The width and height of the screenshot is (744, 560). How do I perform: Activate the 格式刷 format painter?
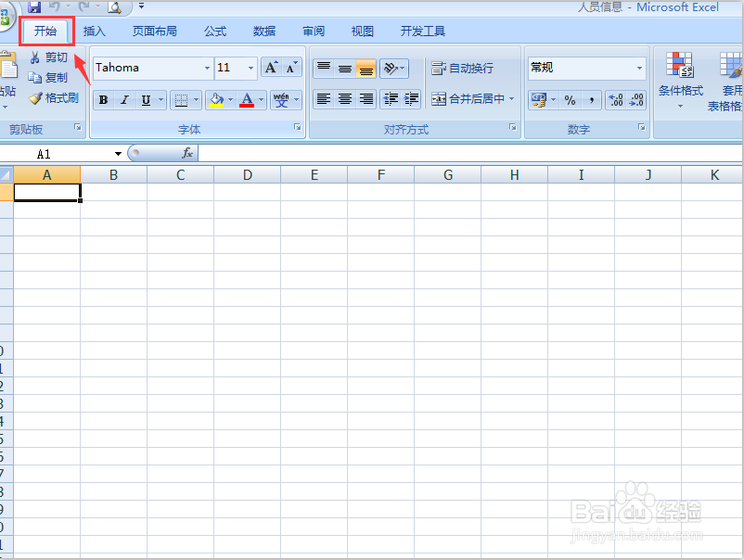pos(54,98)
